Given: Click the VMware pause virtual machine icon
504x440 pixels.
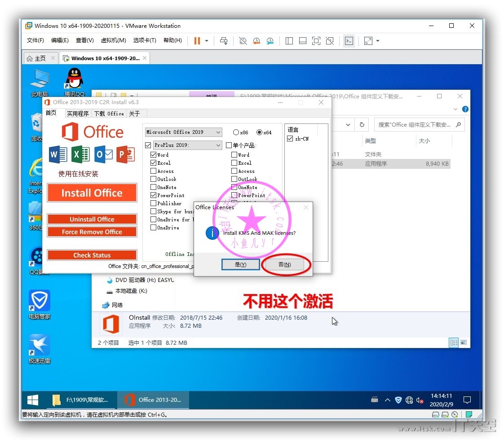Looking at the screenshot, I should [x=197, y=41].
